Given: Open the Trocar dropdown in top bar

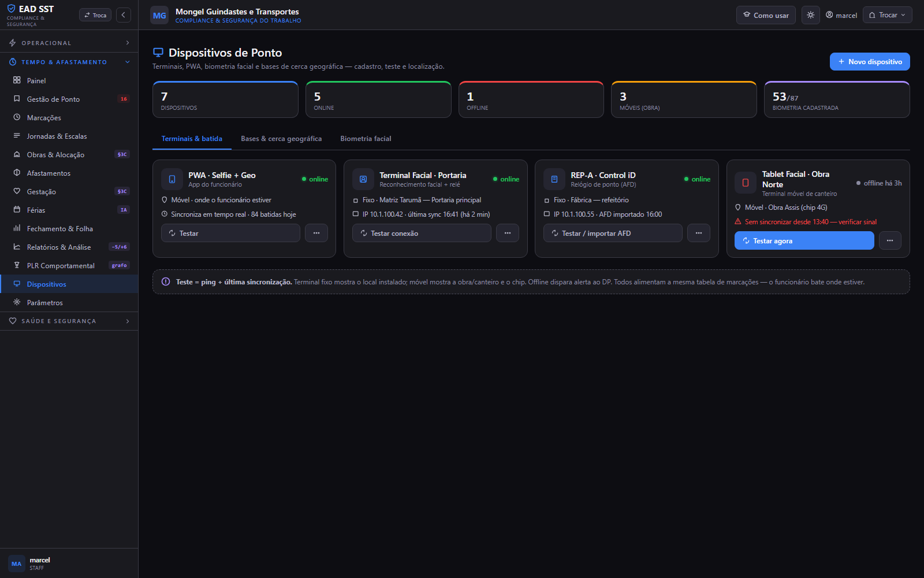Looking at the screenshot, I should click(888, 15).
